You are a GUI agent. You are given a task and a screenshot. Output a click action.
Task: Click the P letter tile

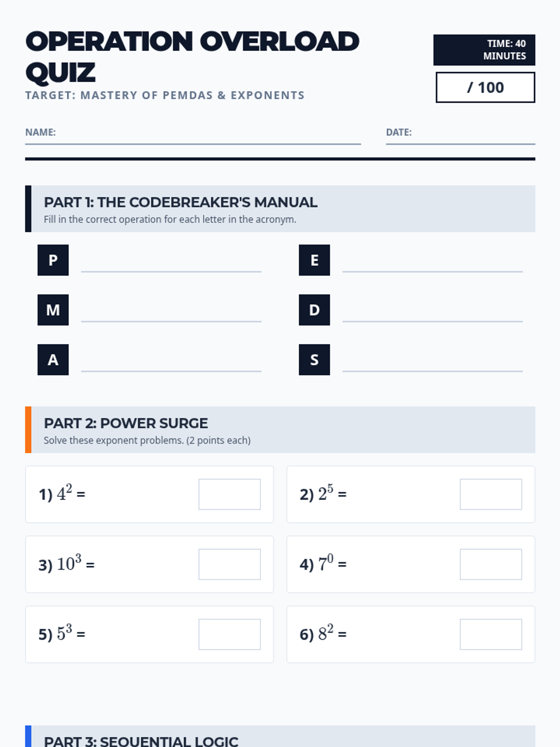(x=53, y=260)
